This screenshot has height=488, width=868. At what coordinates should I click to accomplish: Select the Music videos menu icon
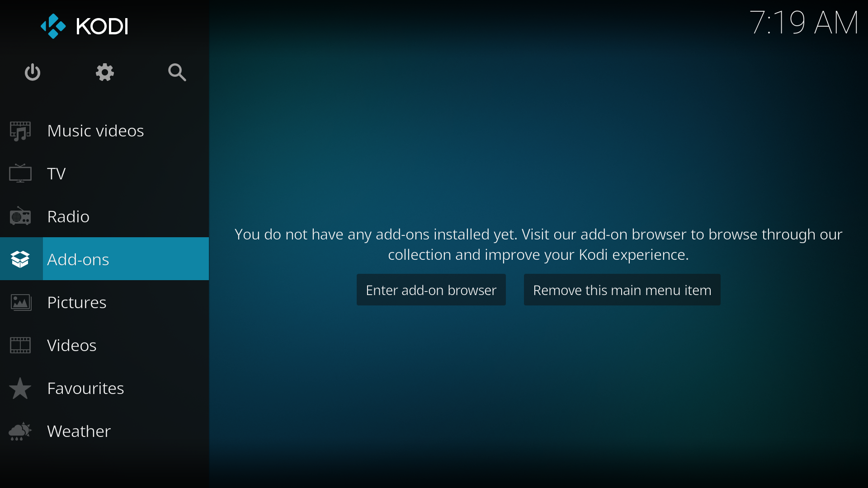[21, 131]
